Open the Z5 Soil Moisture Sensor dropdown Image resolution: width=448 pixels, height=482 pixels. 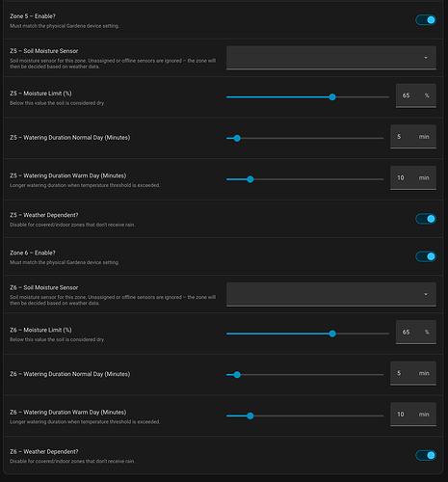pos(331,58)
